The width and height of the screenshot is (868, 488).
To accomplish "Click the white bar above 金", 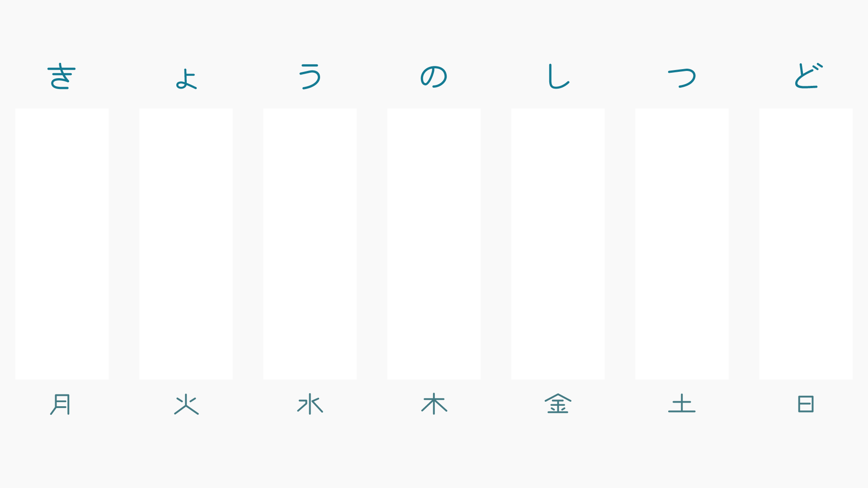I will (x=558, y=244).
